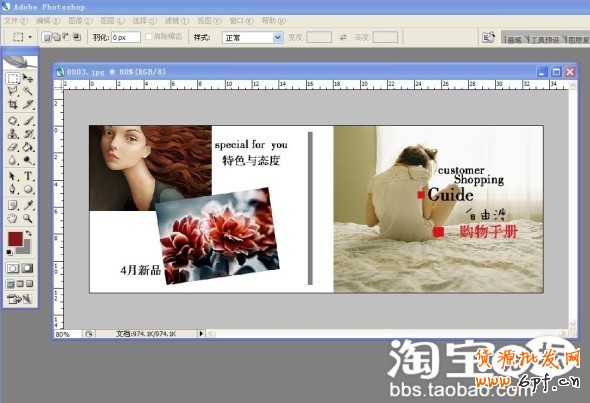Activate the Eyedropper tool
Screen dimensions: 590x403
[28, 205]
